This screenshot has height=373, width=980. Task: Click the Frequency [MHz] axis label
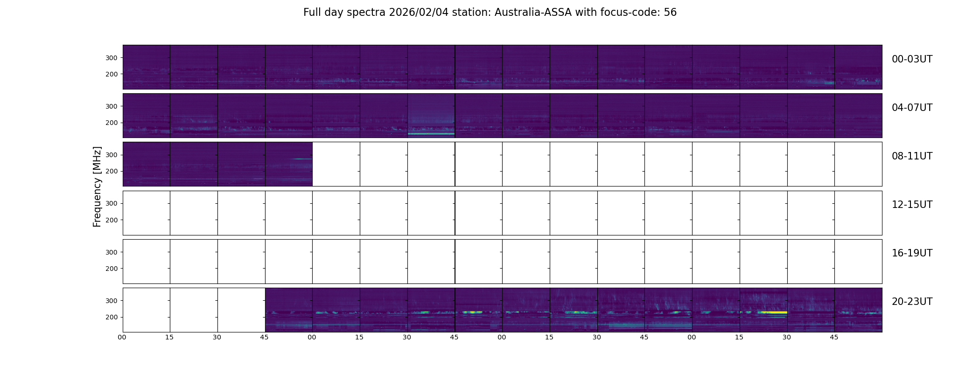(x=97, y=186)
